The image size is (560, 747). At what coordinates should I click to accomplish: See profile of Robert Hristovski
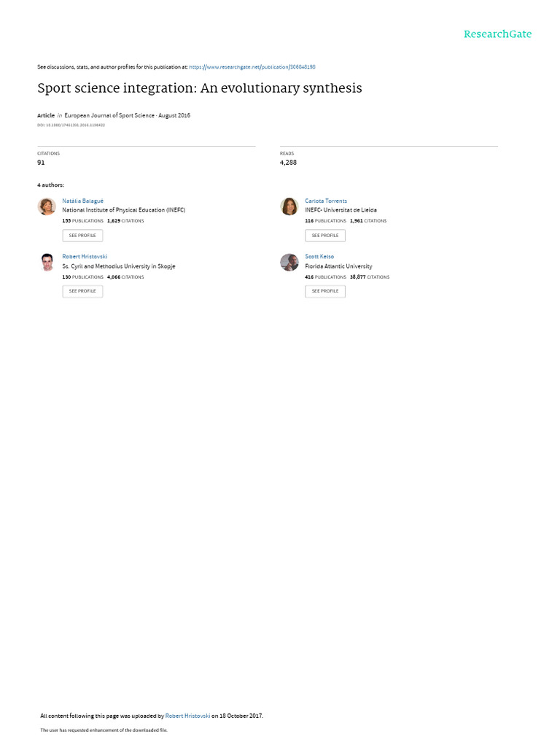point(82,291)
